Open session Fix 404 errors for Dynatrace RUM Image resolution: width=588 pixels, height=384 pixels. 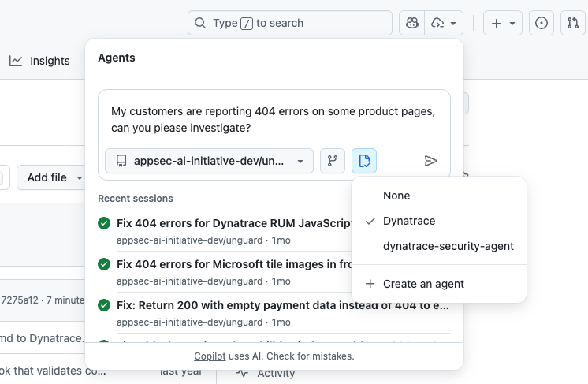click(234, 223)
